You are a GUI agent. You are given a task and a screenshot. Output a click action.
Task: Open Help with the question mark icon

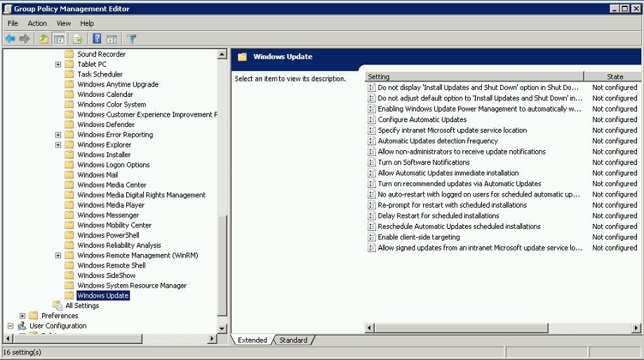coord(97,39)
